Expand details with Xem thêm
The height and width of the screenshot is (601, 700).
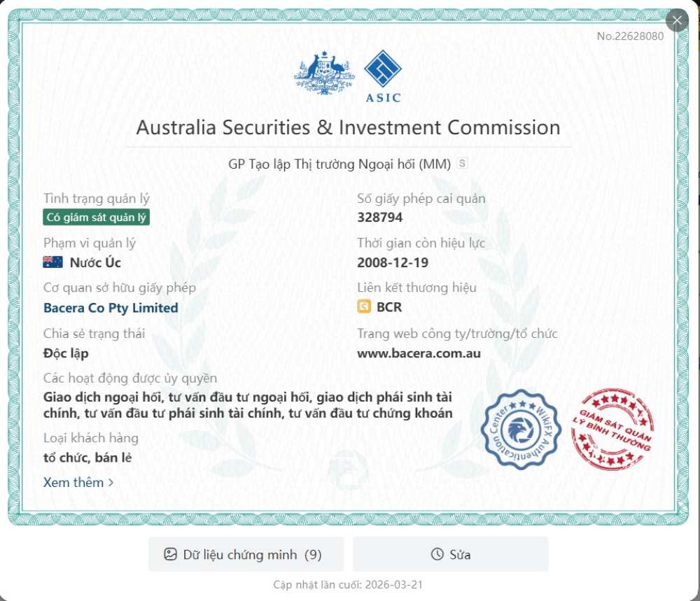[78, 482]
